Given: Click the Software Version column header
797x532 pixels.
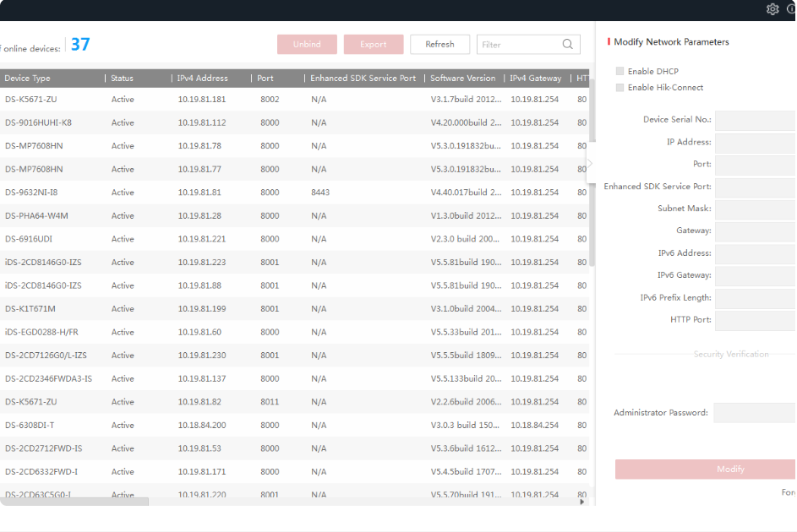Looking at the screenshot, I should tap(462, 79).
